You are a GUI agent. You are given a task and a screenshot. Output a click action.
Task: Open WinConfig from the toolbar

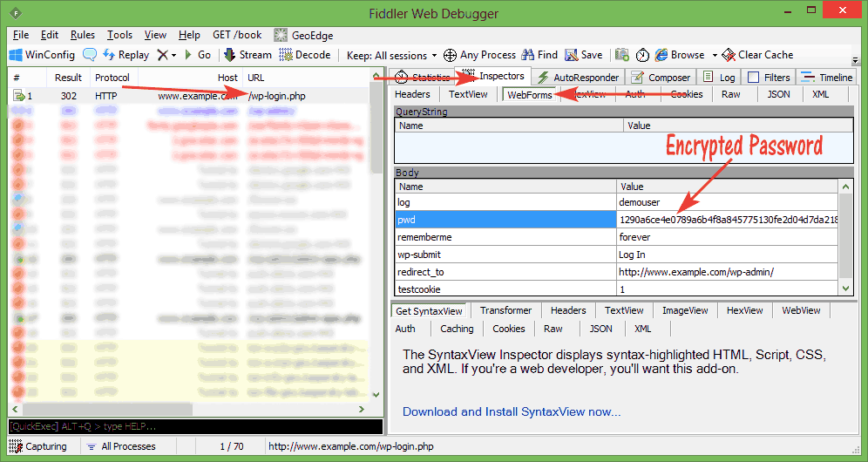pos(43,55)
